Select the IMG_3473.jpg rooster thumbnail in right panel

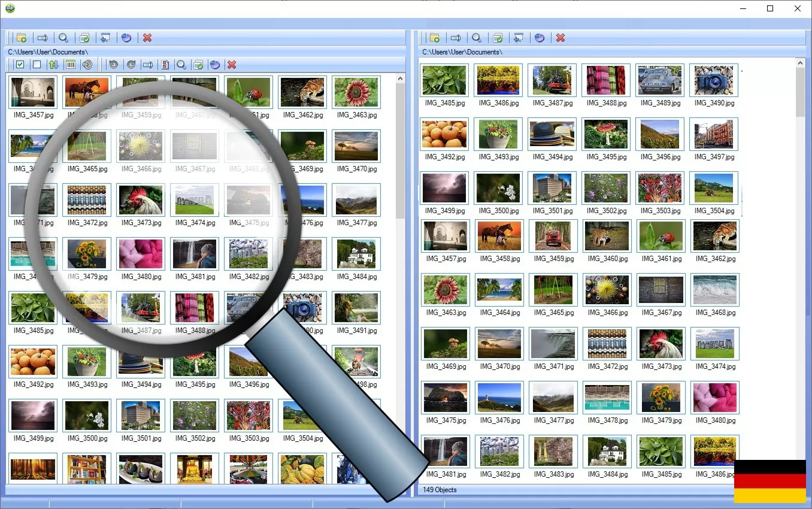660,343
